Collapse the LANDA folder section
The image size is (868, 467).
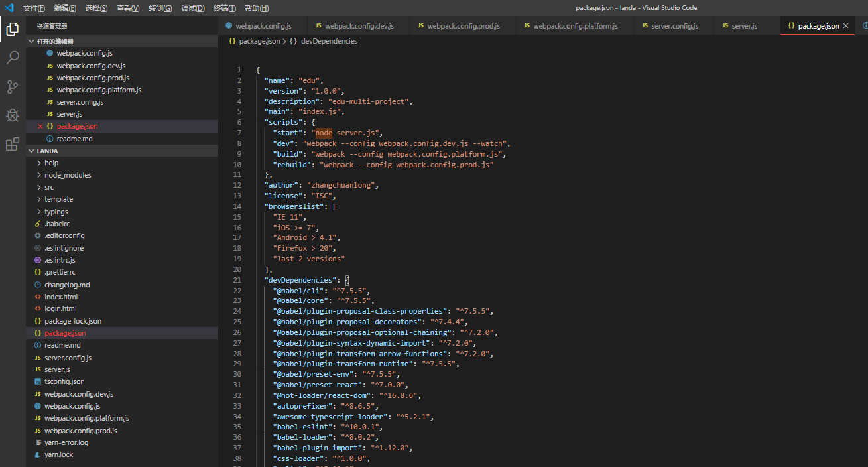point(122,151)
